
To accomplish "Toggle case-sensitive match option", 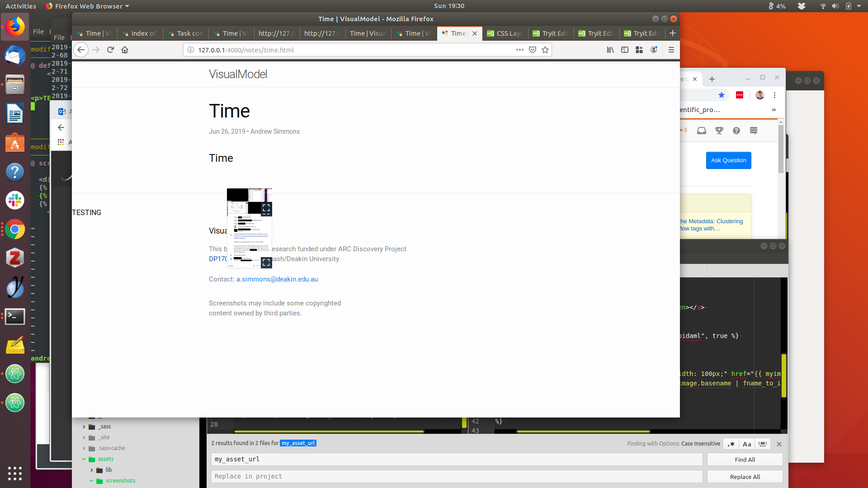I will pos(747,444).
